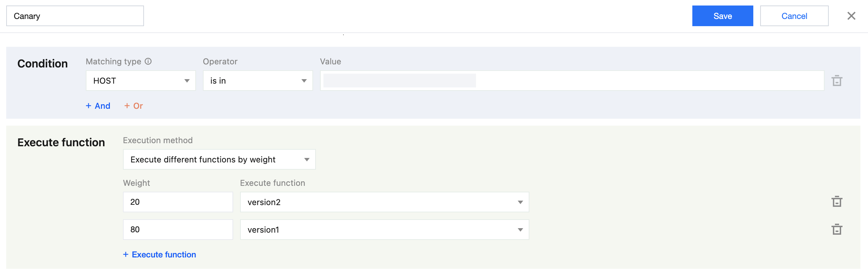
Task: Cancel editing the rule
Action: (794, 16)
